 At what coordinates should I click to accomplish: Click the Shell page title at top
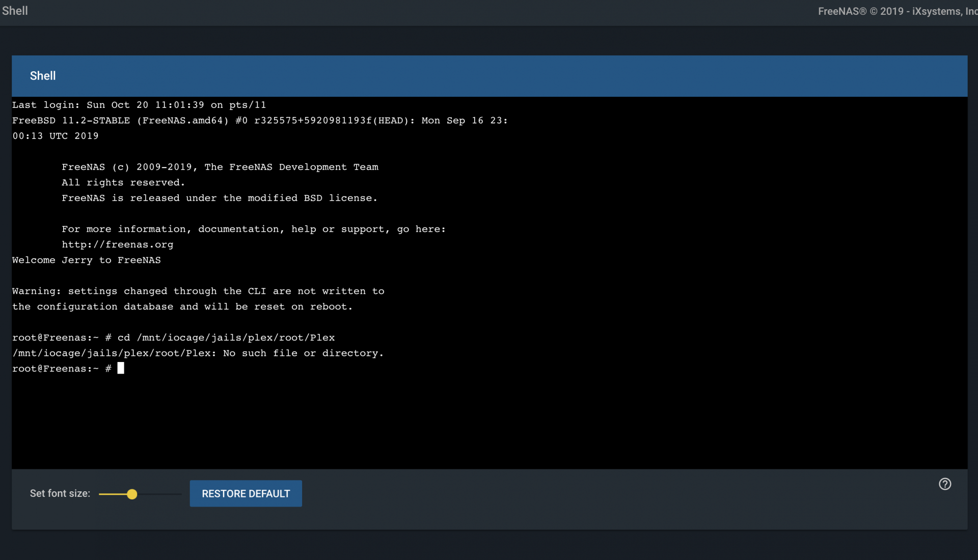tap(15, 11)
